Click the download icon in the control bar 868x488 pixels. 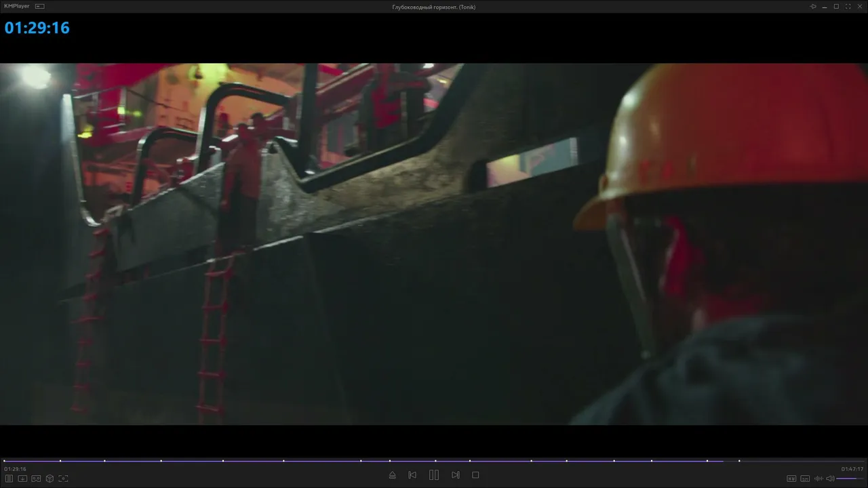pos(22,479)
